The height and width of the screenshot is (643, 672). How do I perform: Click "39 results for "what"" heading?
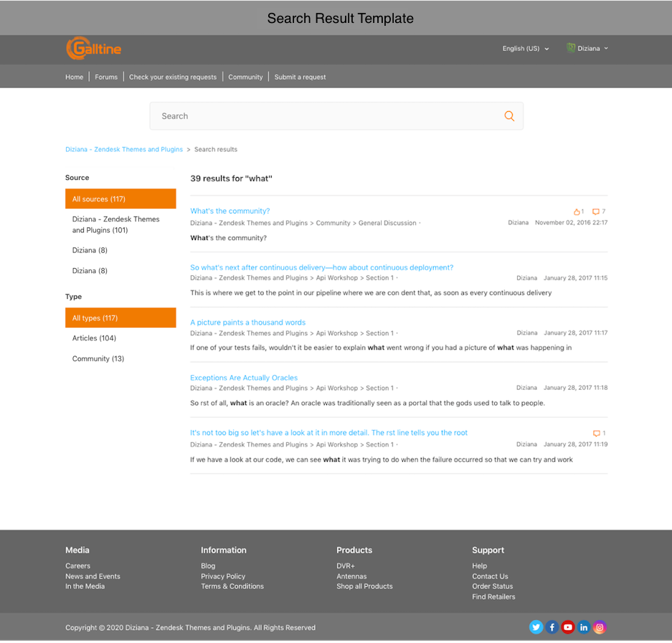point(231,178)
